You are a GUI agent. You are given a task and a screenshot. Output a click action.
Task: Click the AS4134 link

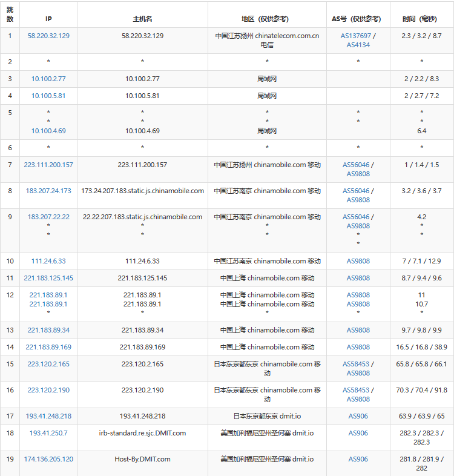tap(358, 45)
